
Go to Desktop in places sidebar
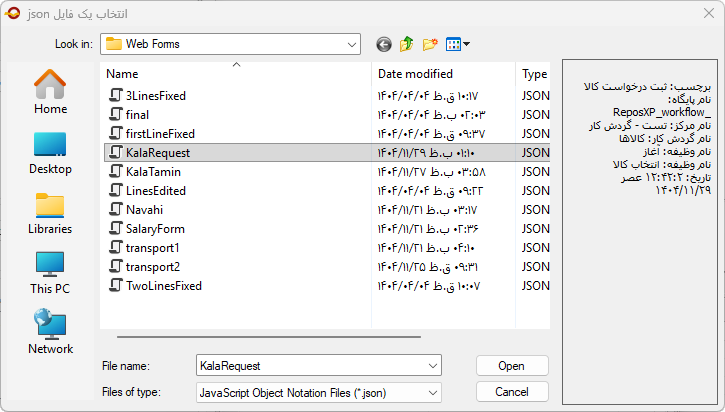pos(50,152)
